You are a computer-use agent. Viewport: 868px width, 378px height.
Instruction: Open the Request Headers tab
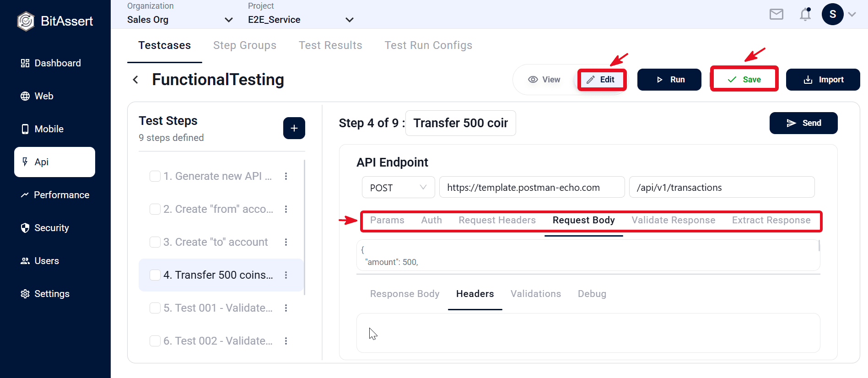pyautogui.click(x=497, y=220)
